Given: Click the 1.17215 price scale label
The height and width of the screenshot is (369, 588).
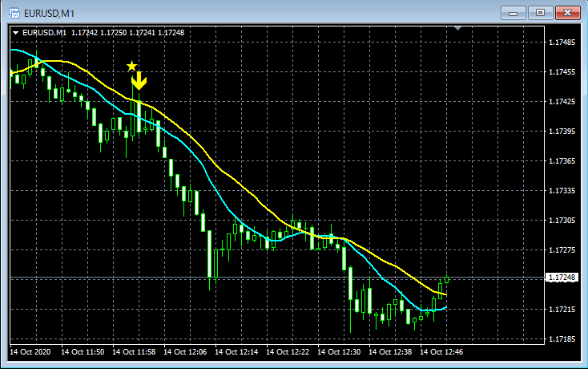Looking at the screenshot, I should pyautogui.click(x=562, y=310).
